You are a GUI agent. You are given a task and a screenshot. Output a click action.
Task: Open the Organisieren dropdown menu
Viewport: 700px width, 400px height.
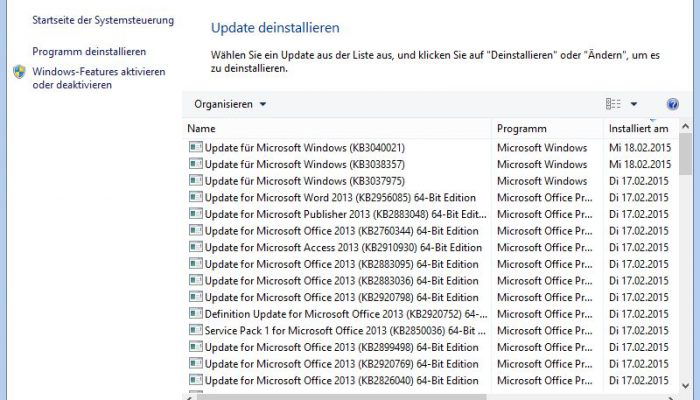pyautogui.click(x=230, y=104)
